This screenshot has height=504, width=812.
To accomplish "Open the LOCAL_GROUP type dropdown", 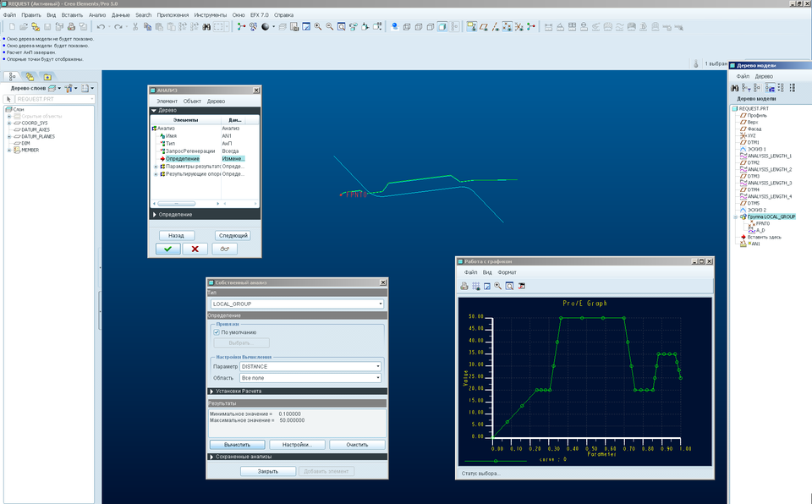I will [x=381, y=303].
